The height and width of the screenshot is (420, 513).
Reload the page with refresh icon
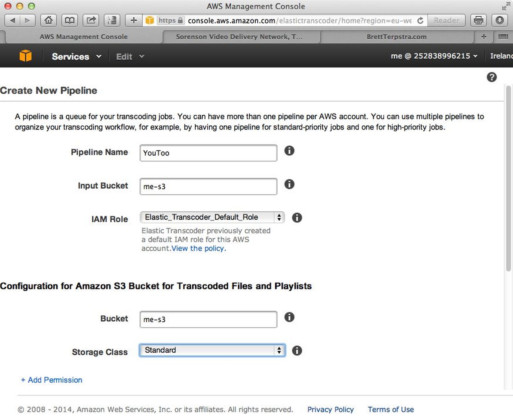click(420, 21)
